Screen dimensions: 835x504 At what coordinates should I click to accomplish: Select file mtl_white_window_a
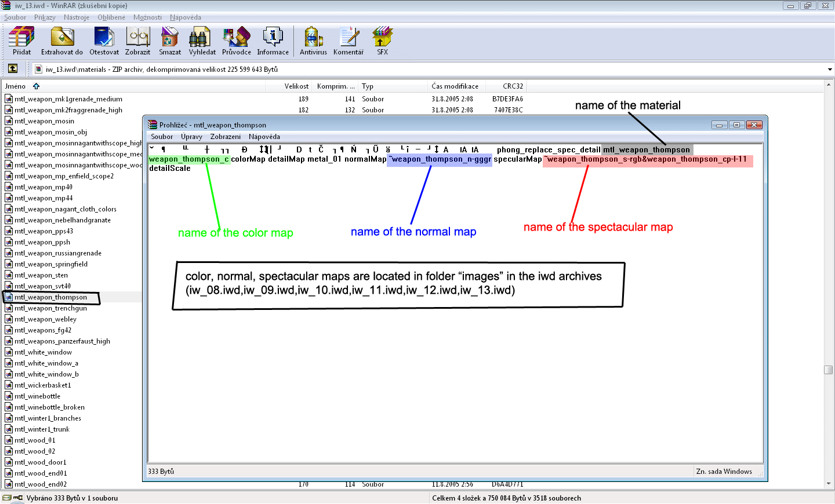[x=46, y=363]
